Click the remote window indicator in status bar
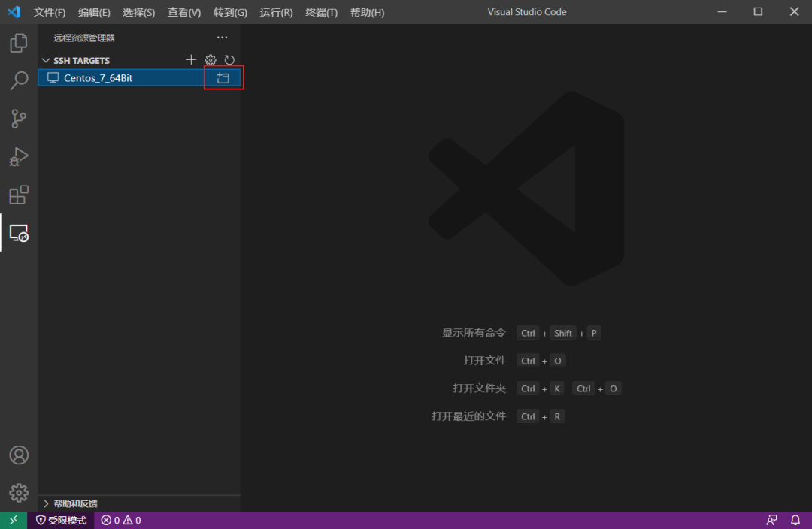This screenshot has width=812, height=529. (x=14, y=520)
